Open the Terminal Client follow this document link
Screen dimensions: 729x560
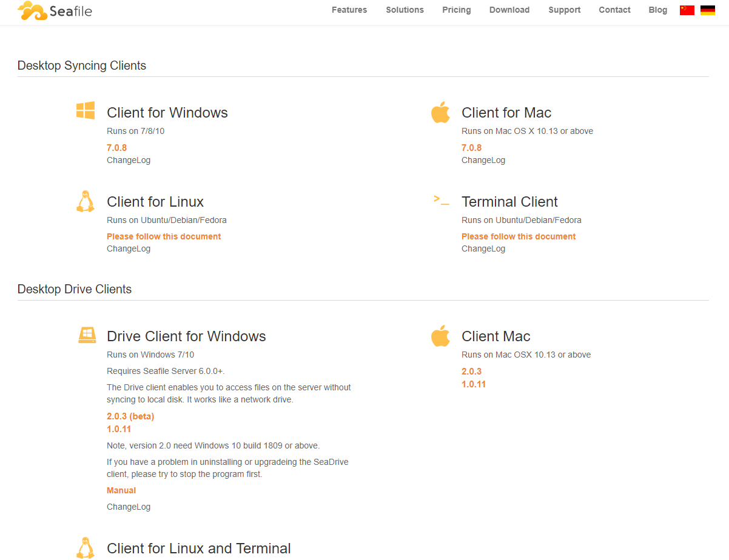point(518,236)
